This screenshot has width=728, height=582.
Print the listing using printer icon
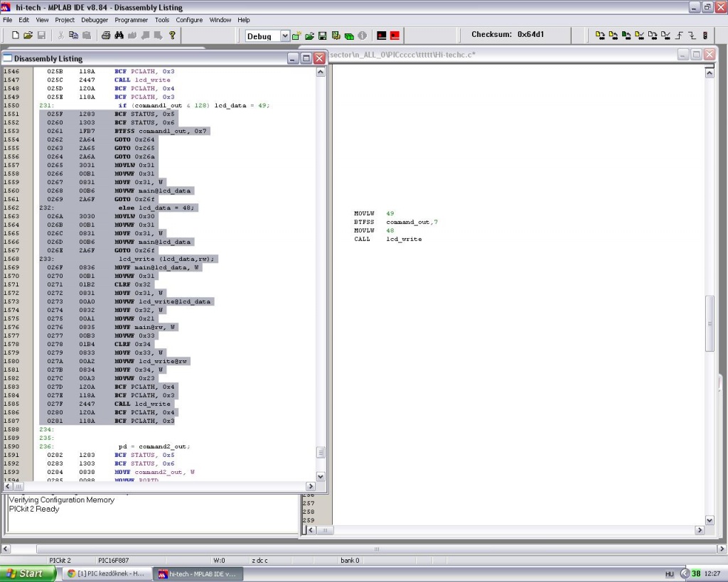(106, 36)
